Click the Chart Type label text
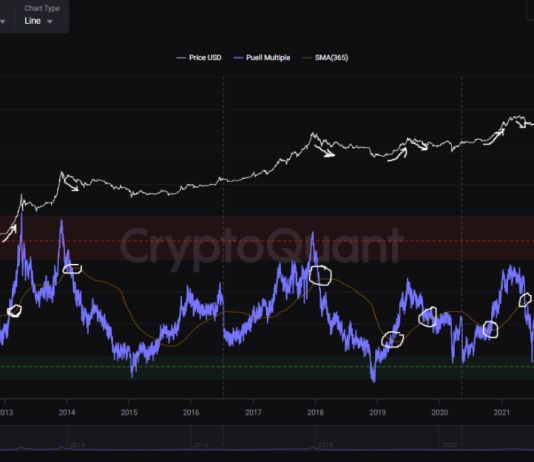The image size is (534, 462). click(x=42, y=8)
